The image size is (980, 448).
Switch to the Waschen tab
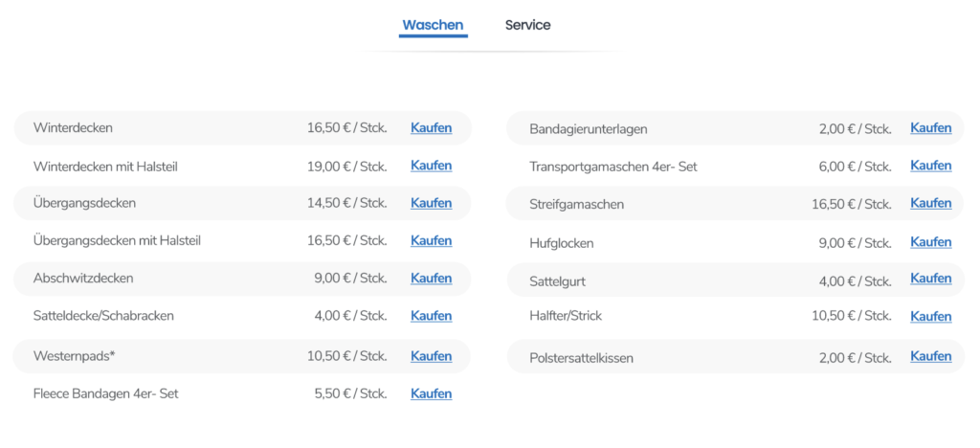coord(433,25)
